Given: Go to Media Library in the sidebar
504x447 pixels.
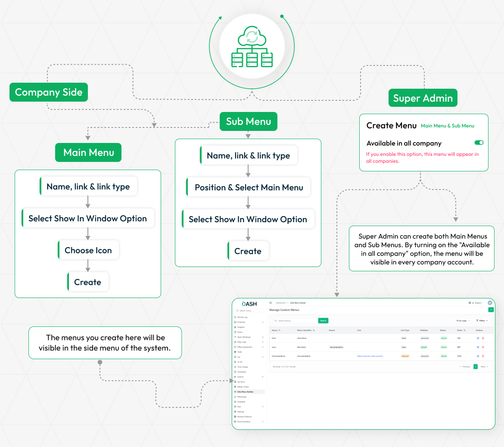Looking at the screenshot, I should click(x=241, y=387).
